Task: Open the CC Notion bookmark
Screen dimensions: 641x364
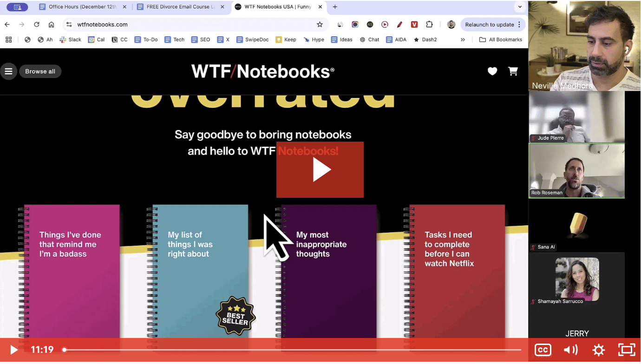Action: [120, 39]
